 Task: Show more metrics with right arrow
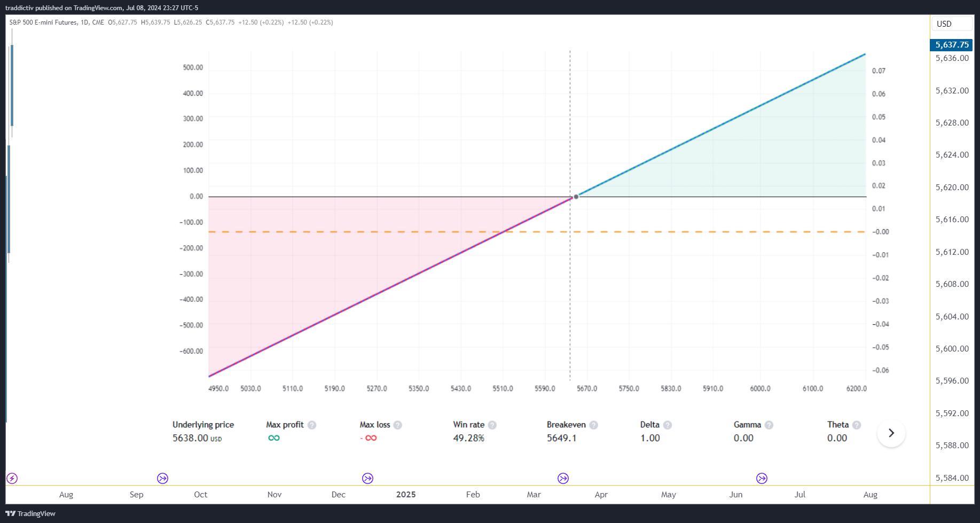coord(891,433)
